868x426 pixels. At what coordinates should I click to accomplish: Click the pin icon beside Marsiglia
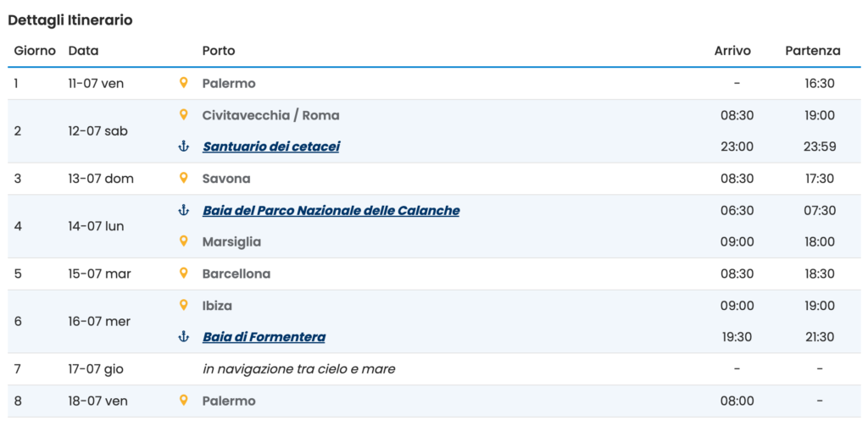click(x=184, y=241)
